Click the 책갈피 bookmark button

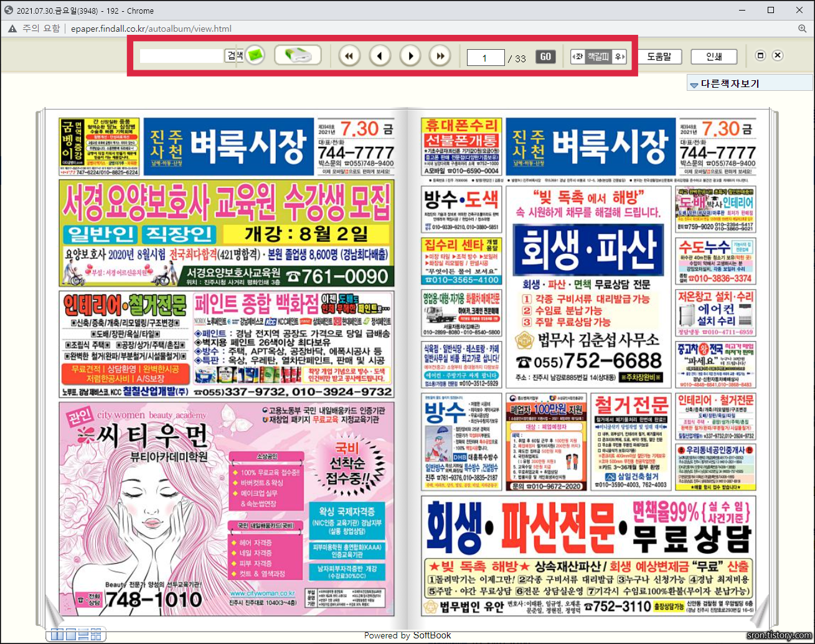point(599,57)
